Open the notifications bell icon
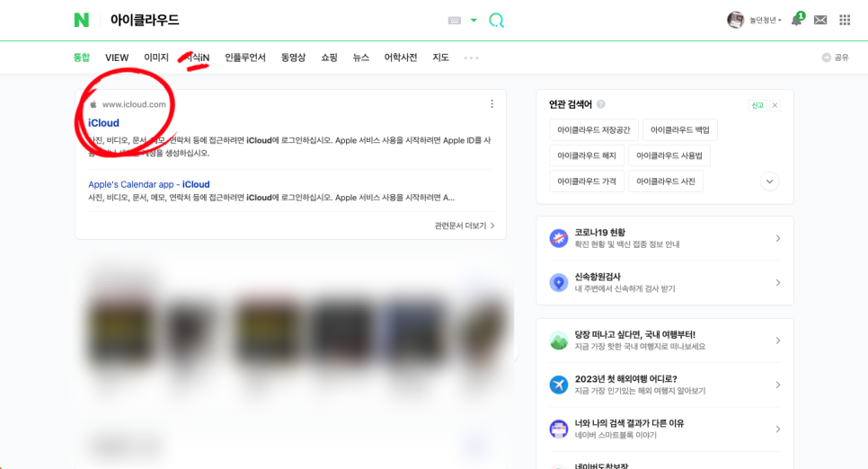The width and height of the screenshot is (868, 469). [797, 20]
